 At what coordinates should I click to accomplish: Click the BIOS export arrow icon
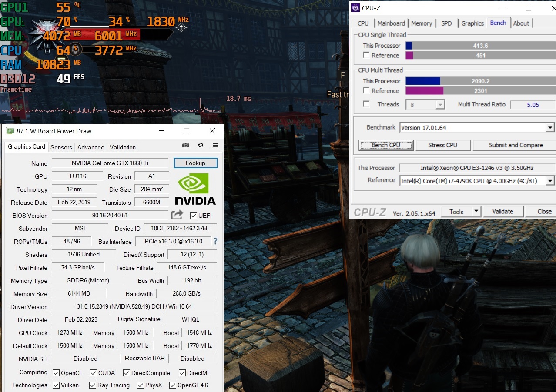[x=177, y=215]
